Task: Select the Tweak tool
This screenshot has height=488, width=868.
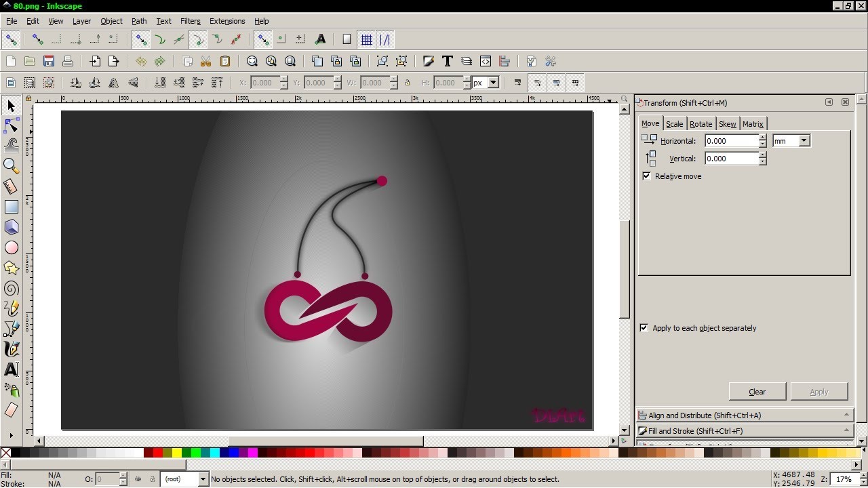Action: (x=11, y=144)
